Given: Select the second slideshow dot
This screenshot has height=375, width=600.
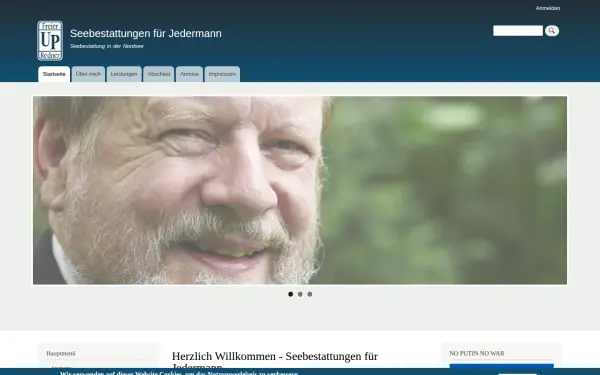Looking at the screenshot, I should (300, 294).
